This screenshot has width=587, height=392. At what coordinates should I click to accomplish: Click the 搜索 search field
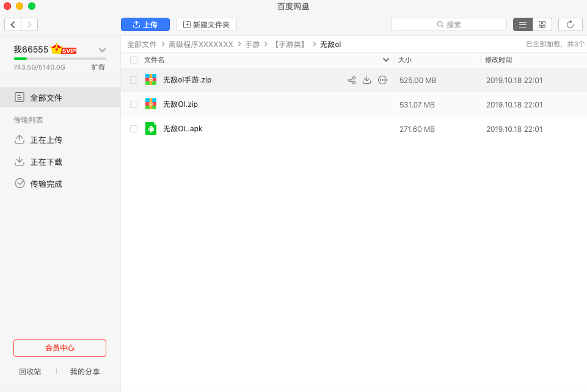(x=449, y=24)
